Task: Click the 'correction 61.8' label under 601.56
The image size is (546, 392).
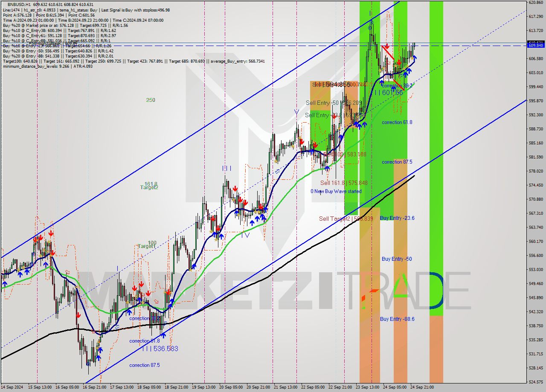Action: click(x=397, y=122)
